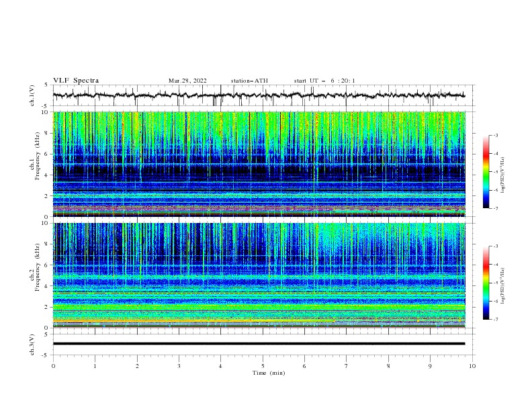Click inside the ch.2 spectrogram panel
532x411 pixels.
(259, 275)
